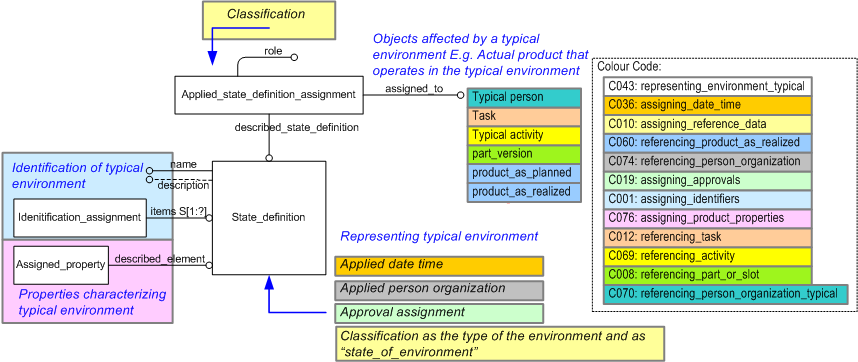Viewport: 858px width, 362px height.
Task: Click legend entry C010: assigning_reference_data
Action: tap(709, 124)
